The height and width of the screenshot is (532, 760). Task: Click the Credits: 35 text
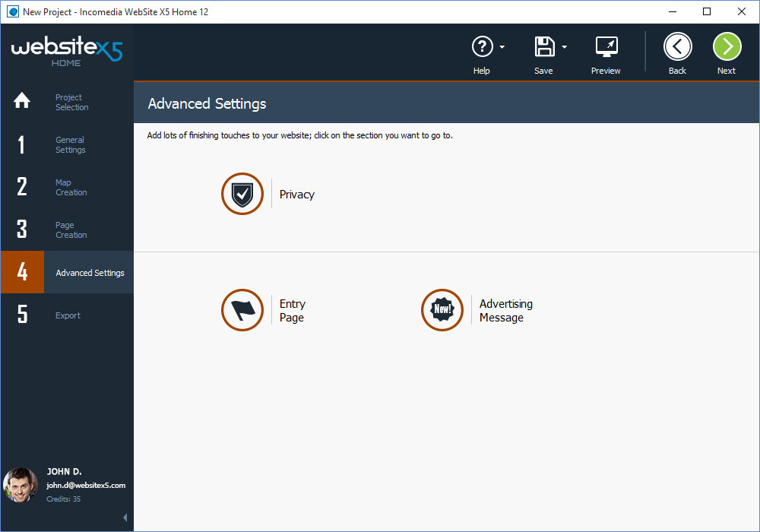click(64, 499)
